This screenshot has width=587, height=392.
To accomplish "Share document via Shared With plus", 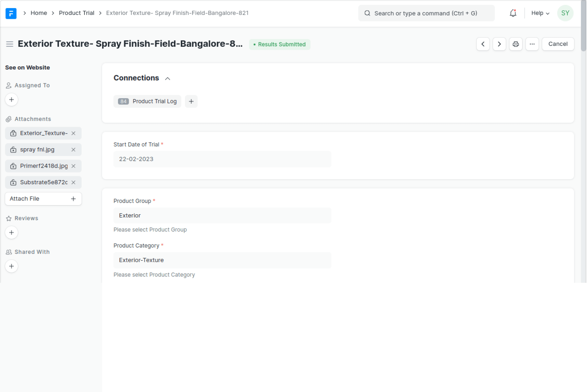I will click(12, 267).
